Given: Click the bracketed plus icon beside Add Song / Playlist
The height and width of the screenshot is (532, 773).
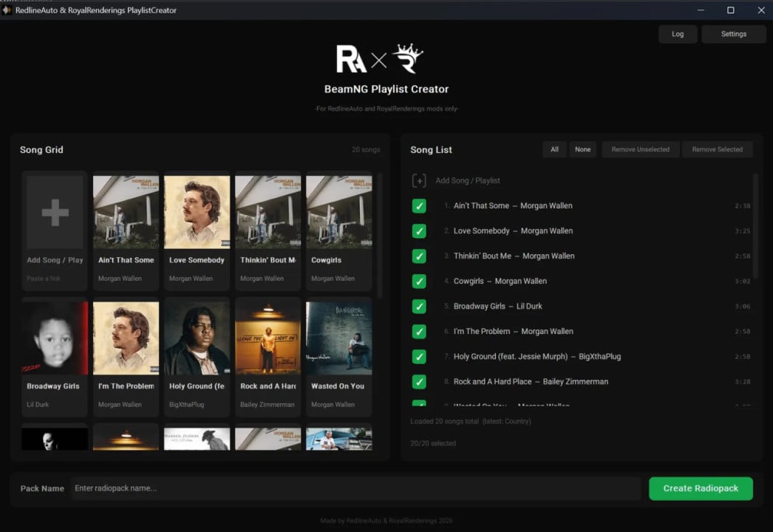Looking at the screenshot, I should pyautogui.click(x=419, y=180).
